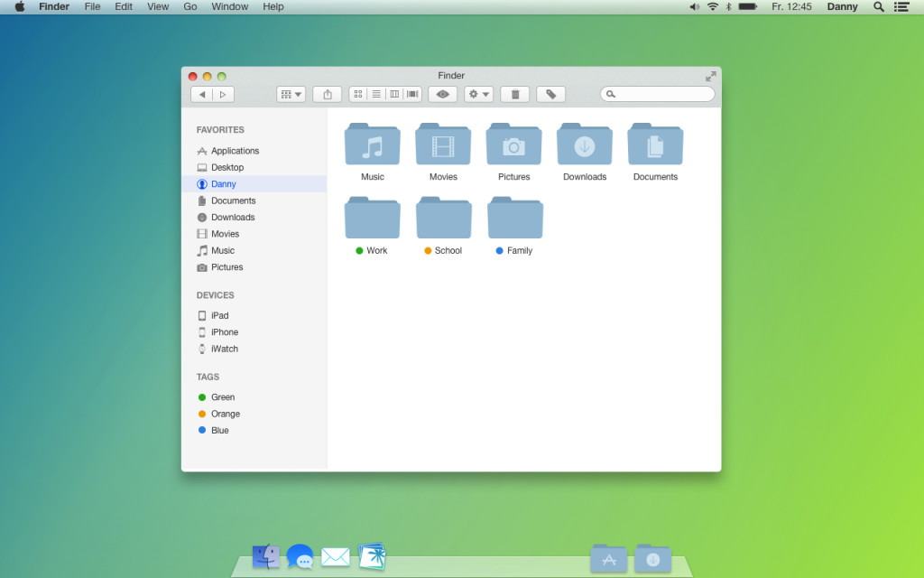Image resolution: width=924 pixels, height=578 pixels.
Task: Open the Go menu in the menu bar
Action: click(189, 7)
